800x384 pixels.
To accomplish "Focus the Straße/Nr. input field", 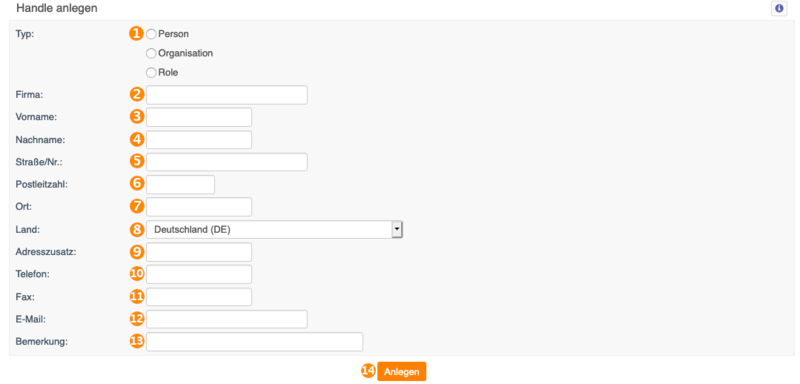I will (x=227, y=162).
